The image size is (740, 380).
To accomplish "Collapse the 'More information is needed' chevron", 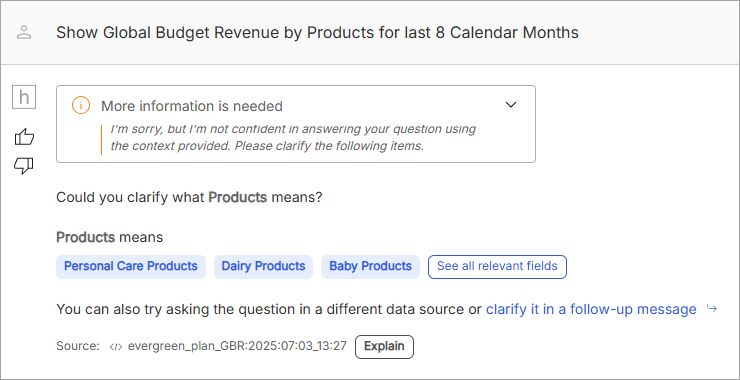I will click(511, 104).
